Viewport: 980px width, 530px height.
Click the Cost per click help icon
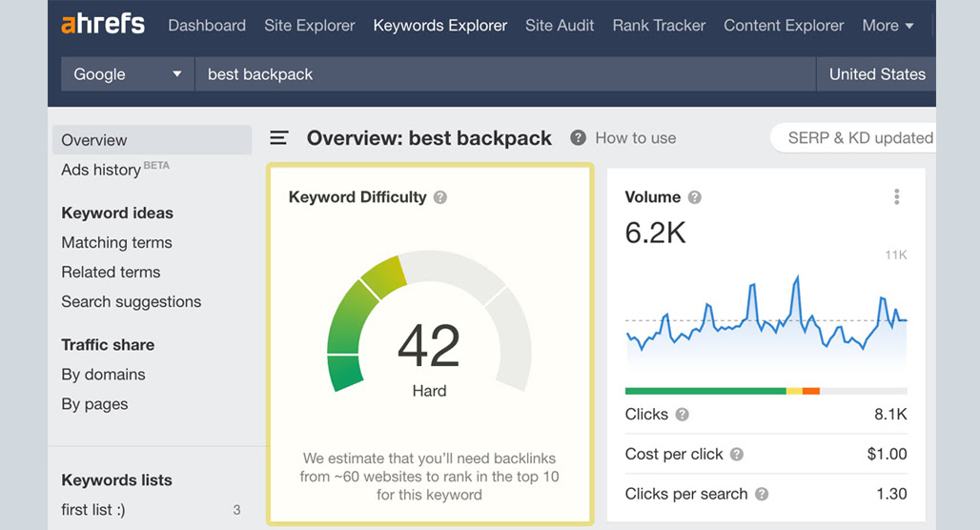[x=737, y=455]
